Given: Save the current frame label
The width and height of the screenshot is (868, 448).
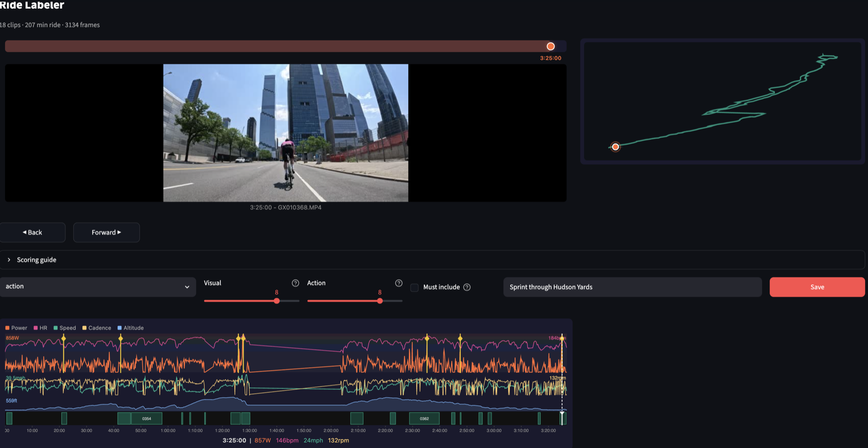Looking at the screenshot, I should (x=817, y=287).
